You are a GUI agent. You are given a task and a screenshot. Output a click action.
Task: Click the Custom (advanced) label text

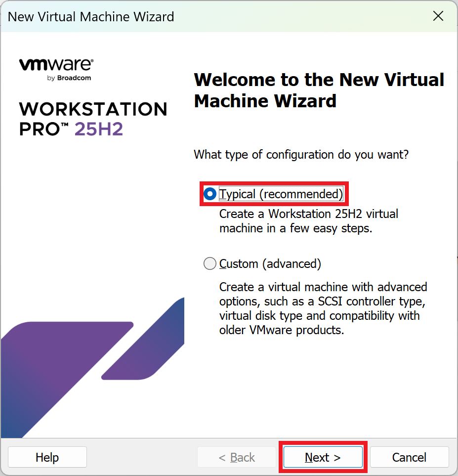(x=270, y=264)
